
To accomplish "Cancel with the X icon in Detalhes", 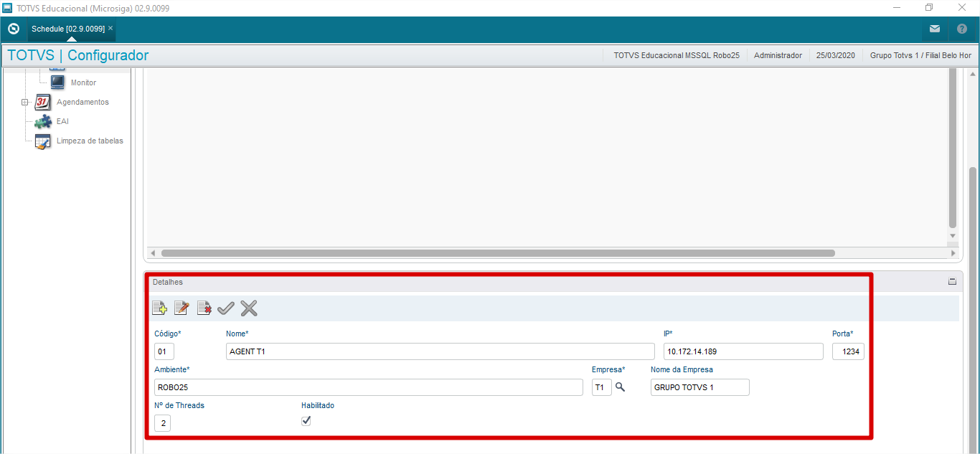I will point(249,308).
